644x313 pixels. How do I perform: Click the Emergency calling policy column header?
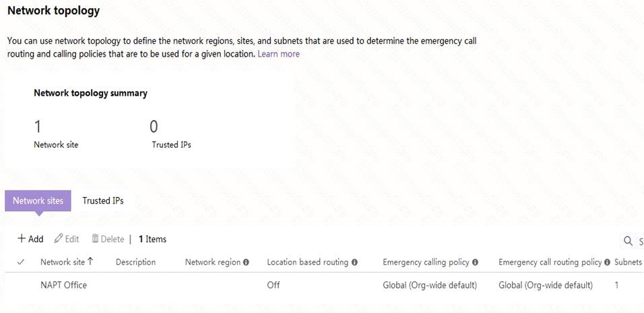[426, 262]
